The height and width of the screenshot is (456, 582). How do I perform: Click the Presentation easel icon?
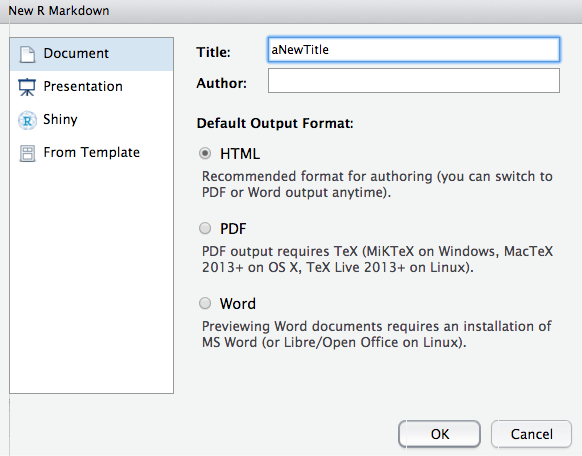(x=27, y=87)
